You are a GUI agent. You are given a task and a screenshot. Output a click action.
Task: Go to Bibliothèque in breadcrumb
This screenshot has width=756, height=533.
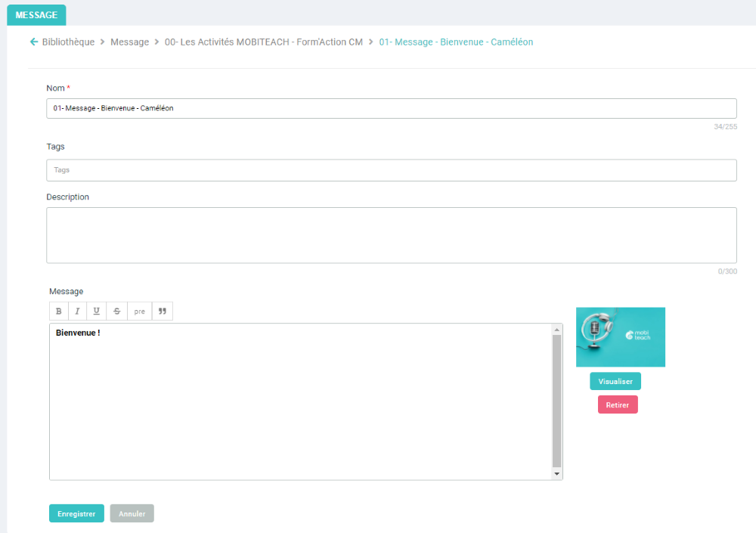(x=69, y=42)
